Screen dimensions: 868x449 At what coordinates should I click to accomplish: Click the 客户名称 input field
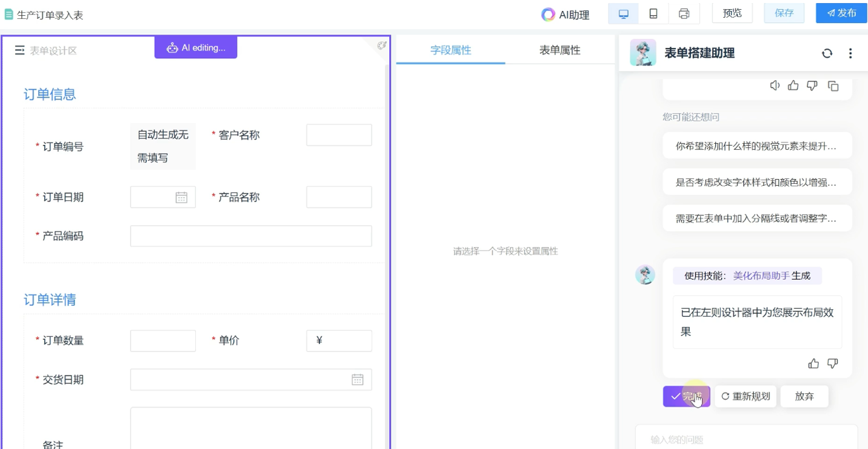pos(338,135)
